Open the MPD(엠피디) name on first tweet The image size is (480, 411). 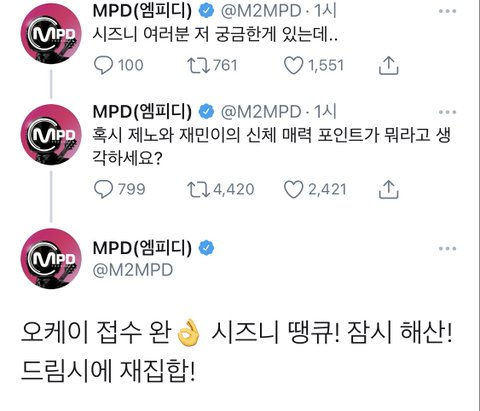pyautogui.click(x=142, y=11)
